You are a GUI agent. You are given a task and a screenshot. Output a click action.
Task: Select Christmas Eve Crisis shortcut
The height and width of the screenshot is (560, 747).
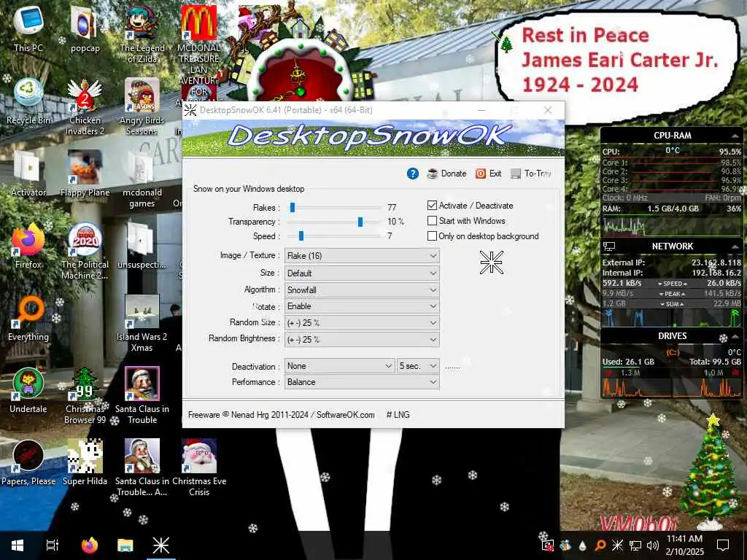click(199, 469)
